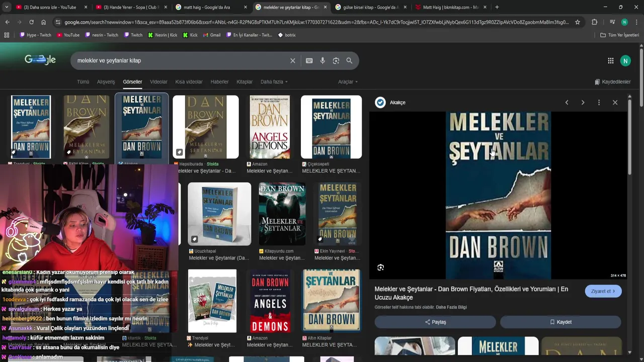Select the Hepsiburada beige cover thumbnail
The image size is (644, 362).
(x=206, y=127)
